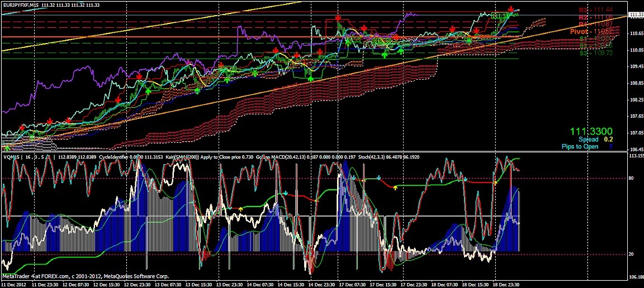
Task: Click the 13 Dec 07:30 time label
Action: coord(168,284)
